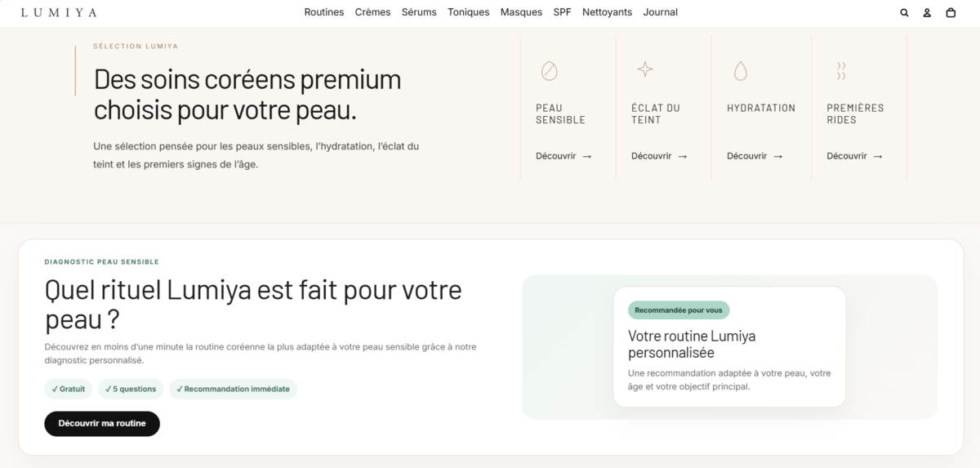Open the Journal menu item
This screenshot has width=980, height=468.
661,12
